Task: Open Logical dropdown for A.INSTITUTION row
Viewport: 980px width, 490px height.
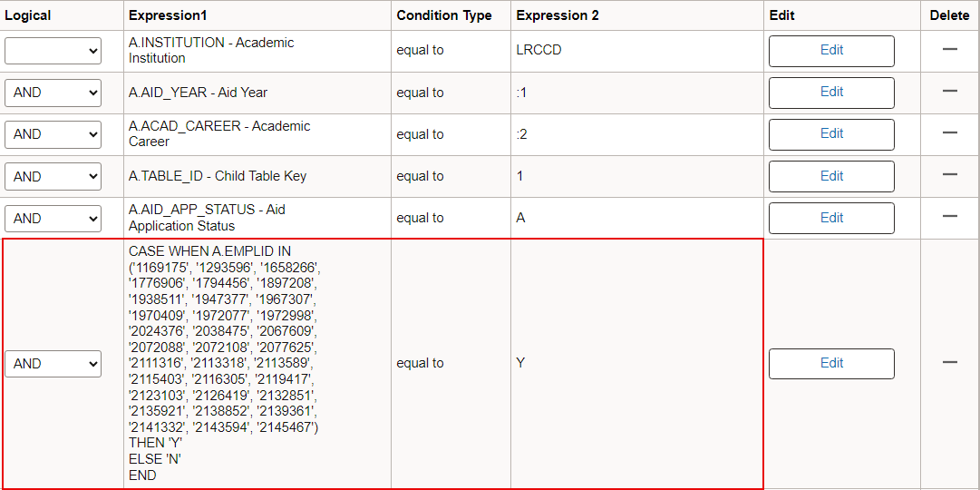Action: point(53,51)
